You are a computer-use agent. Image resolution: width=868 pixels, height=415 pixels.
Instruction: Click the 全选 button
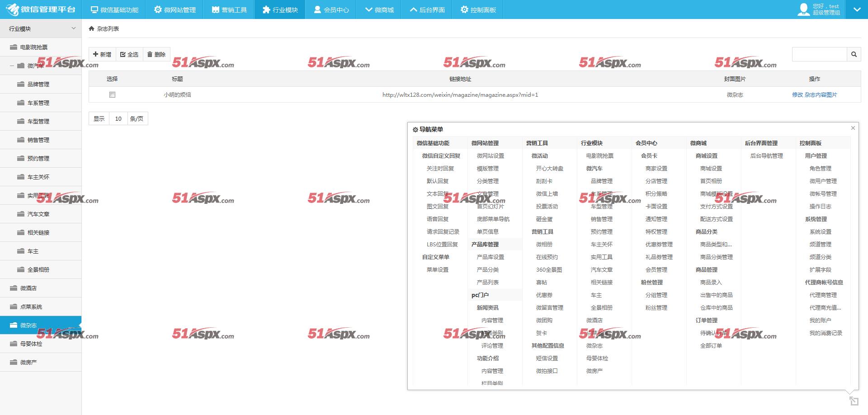(130, 54)
